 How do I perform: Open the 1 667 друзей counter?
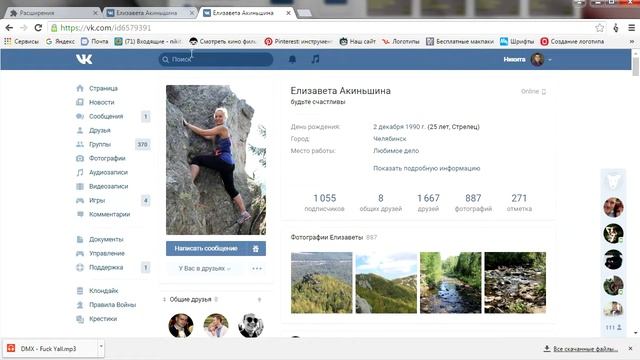click(428, 202)
